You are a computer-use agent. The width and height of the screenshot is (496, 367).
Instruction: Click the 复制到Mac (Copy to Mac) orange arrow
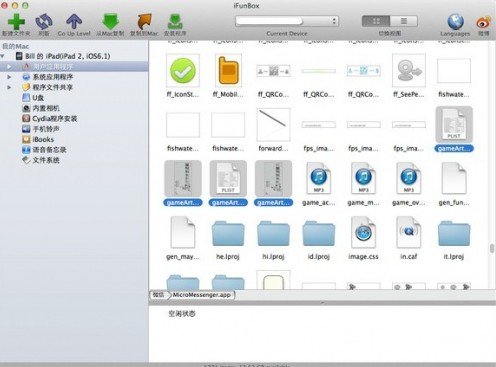click(144, 22)
